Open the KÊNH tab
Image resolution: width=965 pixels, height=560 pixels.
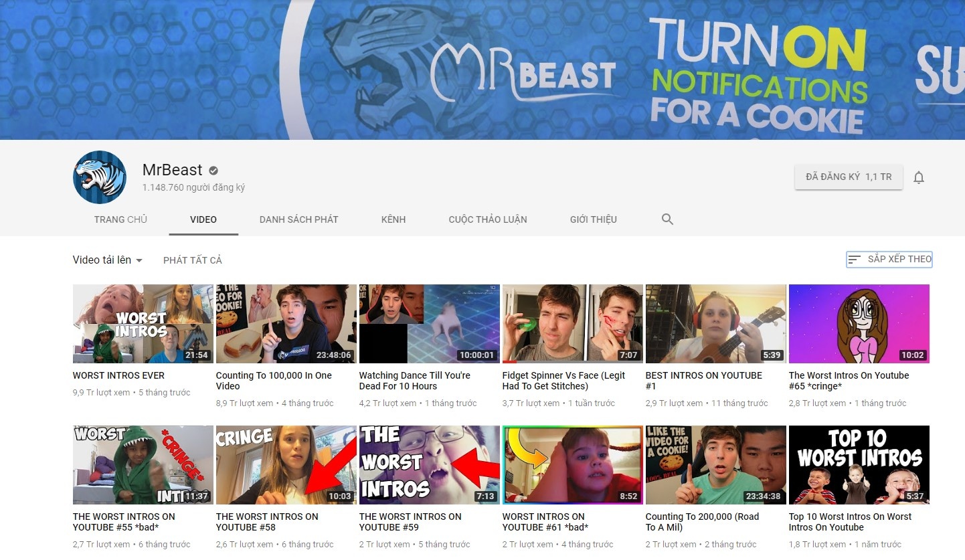point(393,219)
